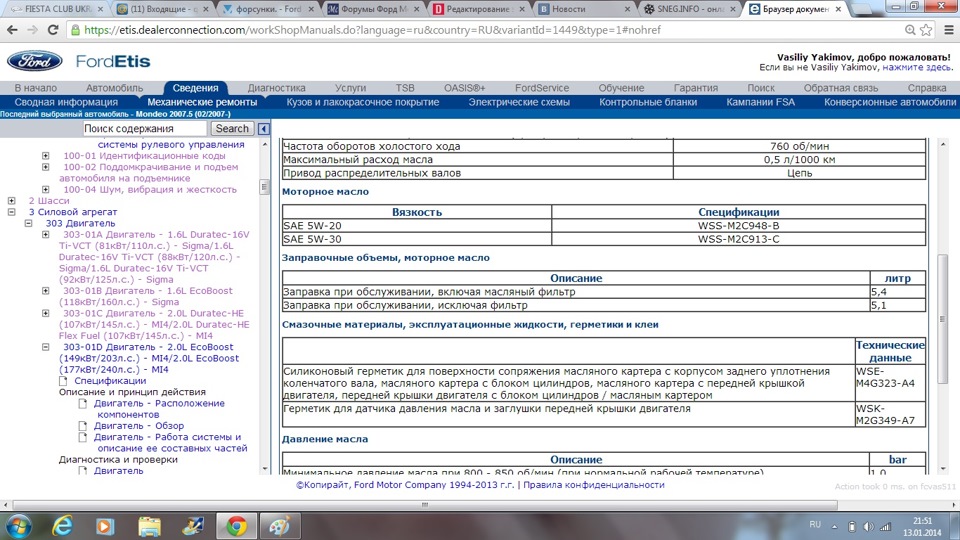960x540 pixels.
Task: Expand 303-01B 1.6L EcoBoost node
Action: pyautogui.click(x=45, y=290)
